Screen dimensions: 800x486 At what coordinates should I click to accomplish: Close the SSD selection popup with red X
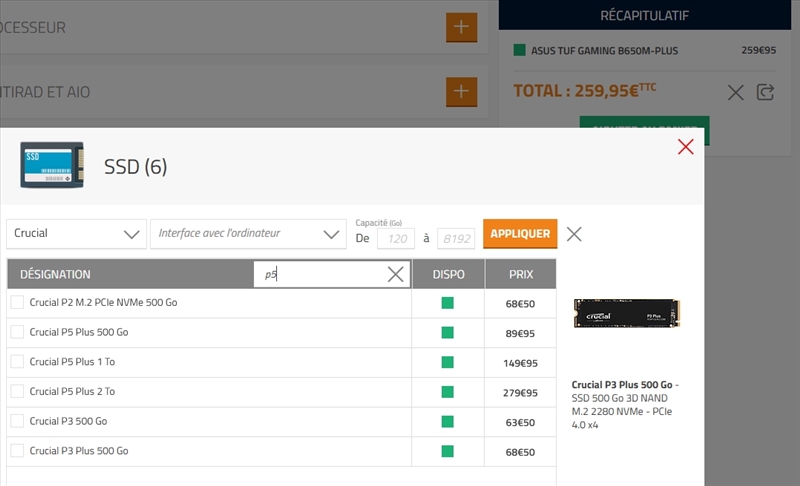[685, 147]
